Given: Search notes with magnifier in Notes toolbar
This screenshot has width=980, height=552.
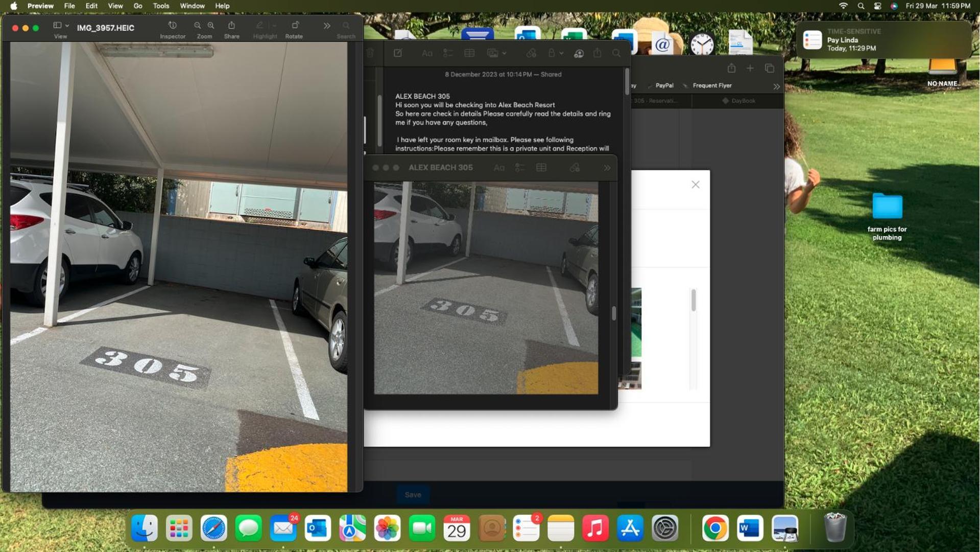Looking at the screenshot, I should coord(616,53).
